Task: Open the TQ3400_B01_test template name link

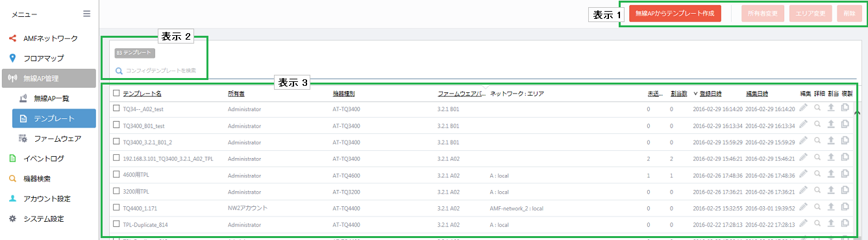Action: pos(143,126)
